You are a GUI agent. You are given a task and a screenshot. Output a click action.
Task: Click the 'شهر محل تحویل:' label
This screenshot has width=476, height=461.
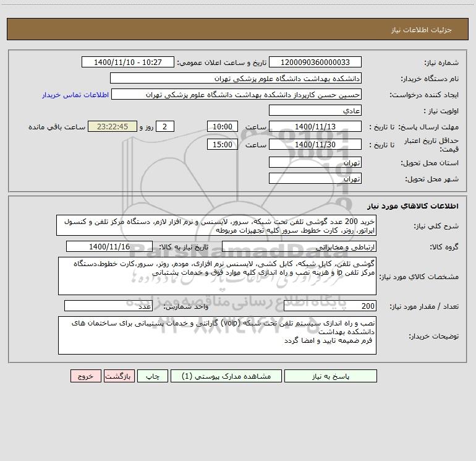click(432, 179)
